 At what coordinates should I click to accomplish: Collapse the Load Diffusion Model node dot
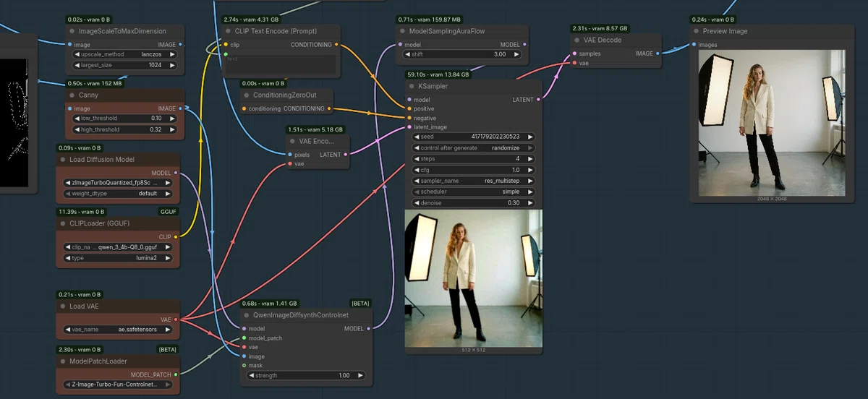pyautogui.click(x=62, y=159)
